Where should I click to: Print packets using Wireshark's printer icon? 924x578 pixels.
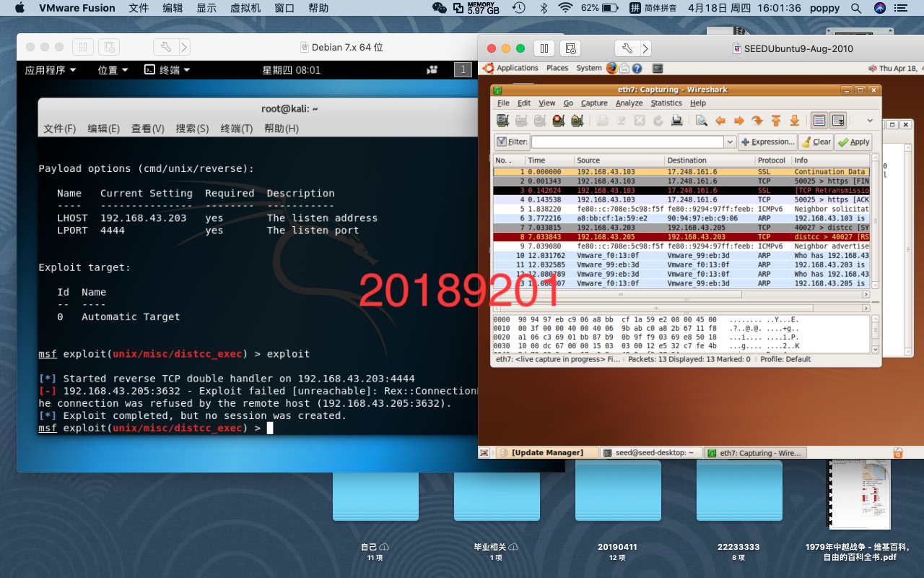tap(676, 121)
